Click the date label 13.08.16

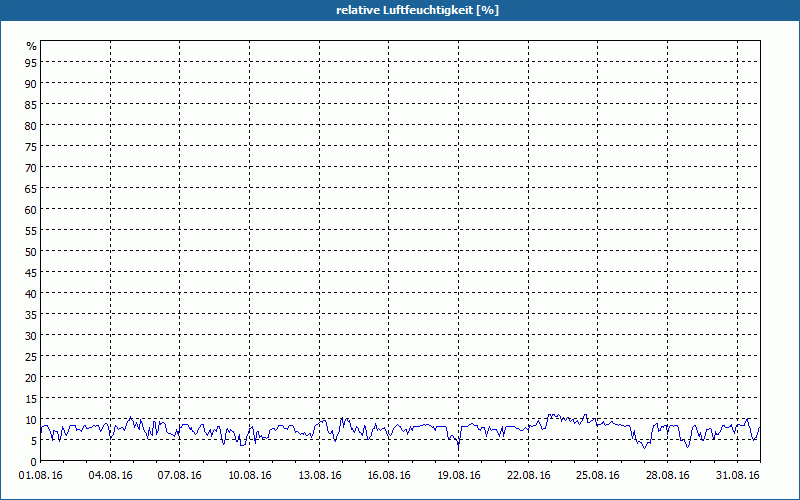tap(319, 476)
